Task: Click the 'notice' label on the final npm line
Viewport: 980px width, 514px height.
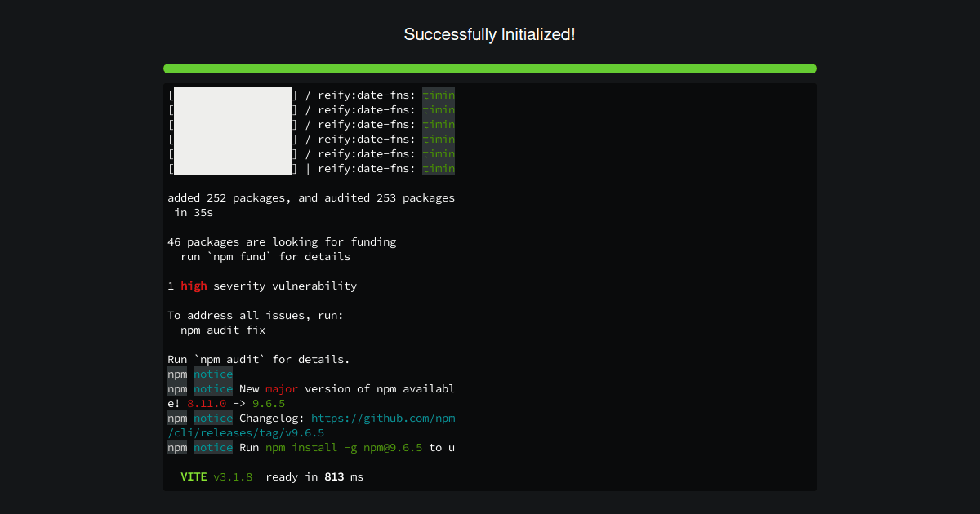Action: point(212,447)
